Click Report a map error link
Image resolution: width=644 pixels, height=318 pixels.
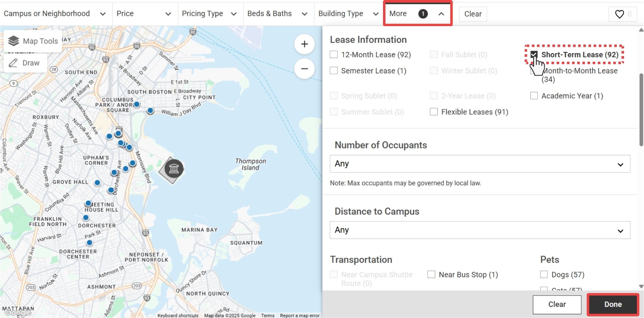coord(299,316)
